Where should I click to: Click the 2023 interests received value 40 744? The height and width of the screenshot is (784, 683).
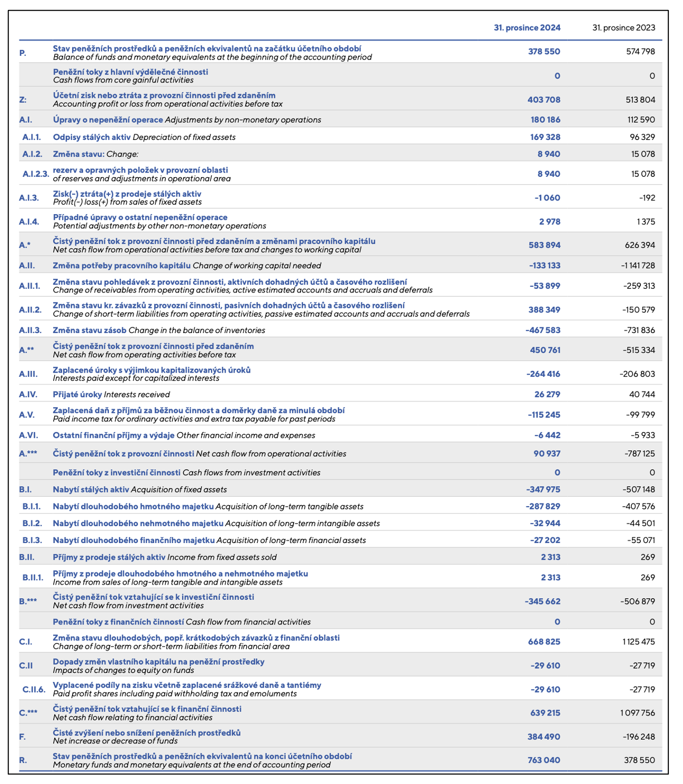(642, 394)
